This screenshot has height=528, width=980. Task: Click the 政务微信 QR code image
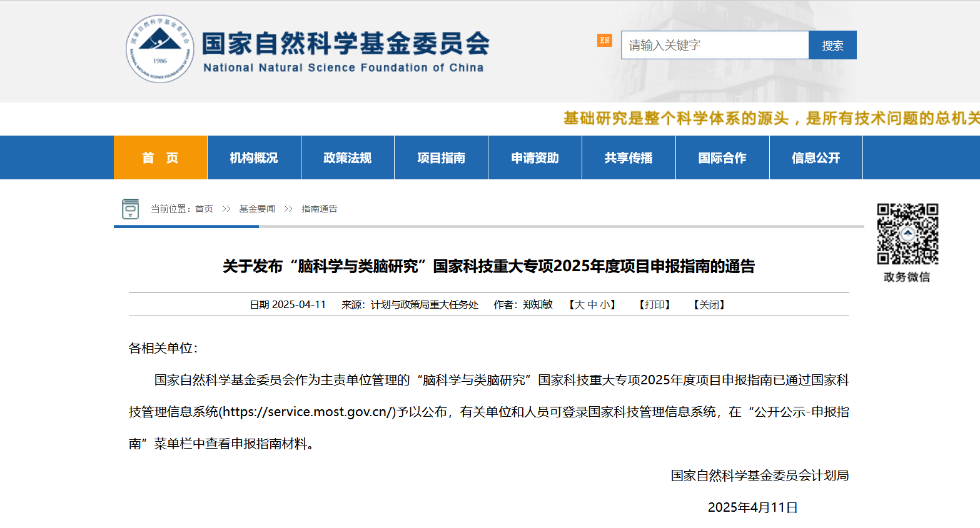point(907,234)
